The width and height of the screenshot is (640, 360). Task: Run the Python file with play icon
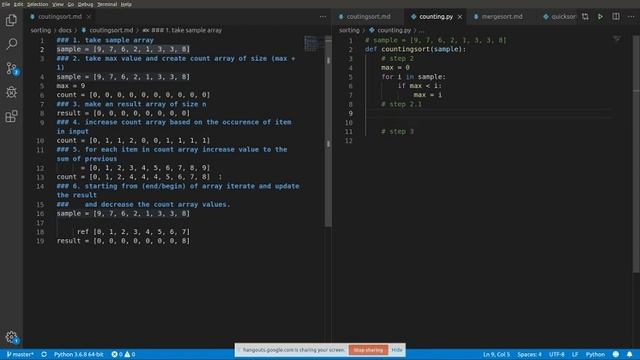tap(600, 17)
